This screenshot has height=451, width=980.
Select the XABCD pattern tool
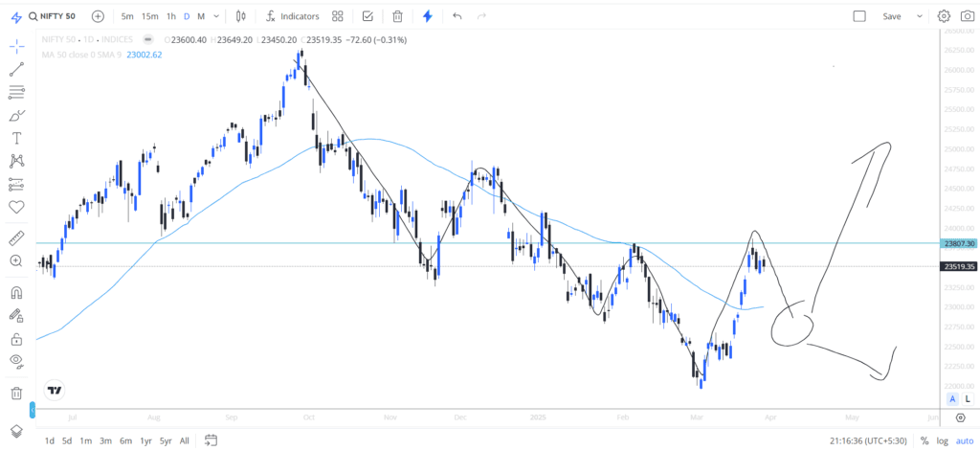(17, 162)
